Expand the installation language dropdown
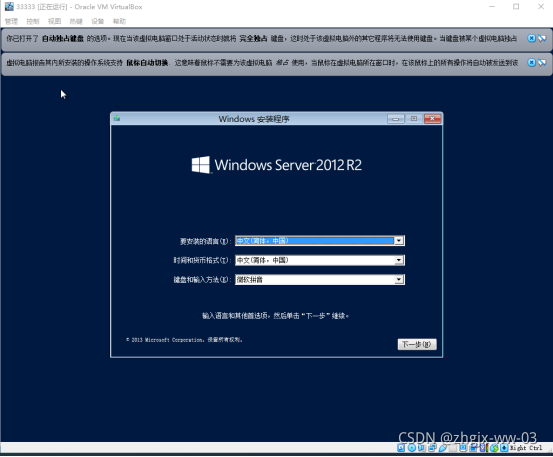553x457 pixels. 399,241
